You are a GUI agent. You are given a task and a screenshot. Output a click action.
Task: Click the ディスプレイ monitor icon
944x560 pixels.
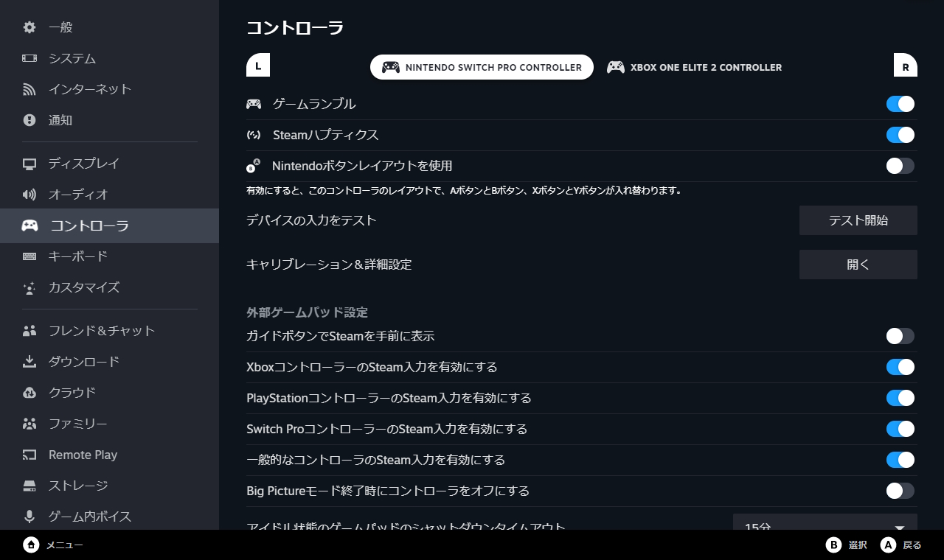pyautogui.click(x=29, y=164)
